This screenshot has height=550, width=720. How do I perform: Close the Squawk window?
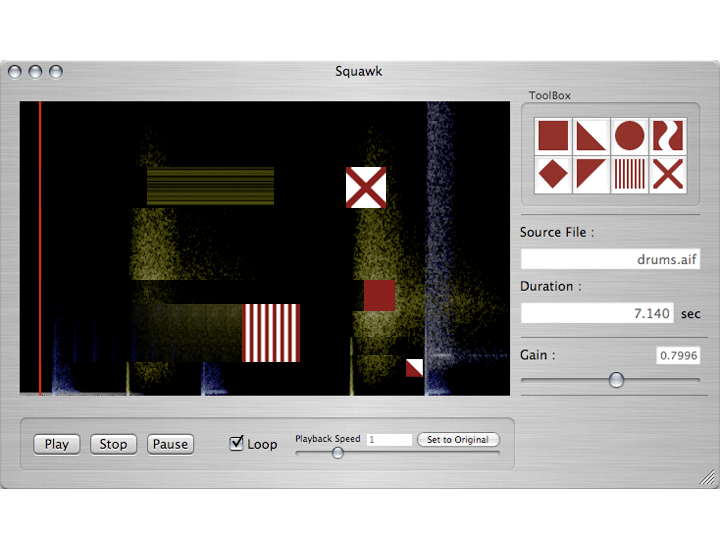click(x=15, y=72)
